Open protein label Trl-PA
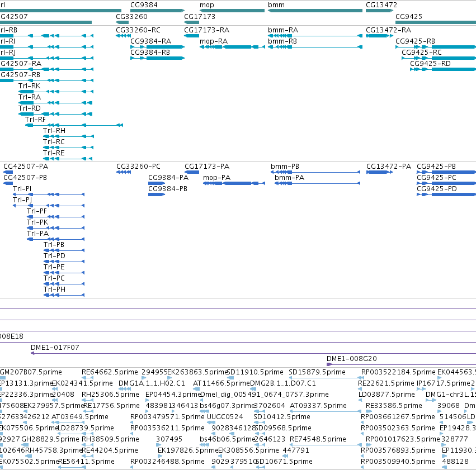The image size is (476, 470). 38,234
